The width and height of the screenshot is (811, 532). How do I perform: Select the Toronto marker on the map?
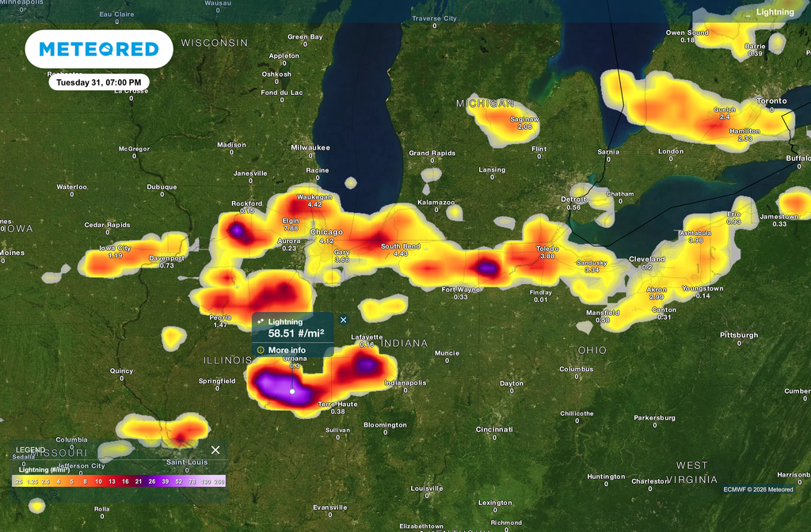coord(771,101)
